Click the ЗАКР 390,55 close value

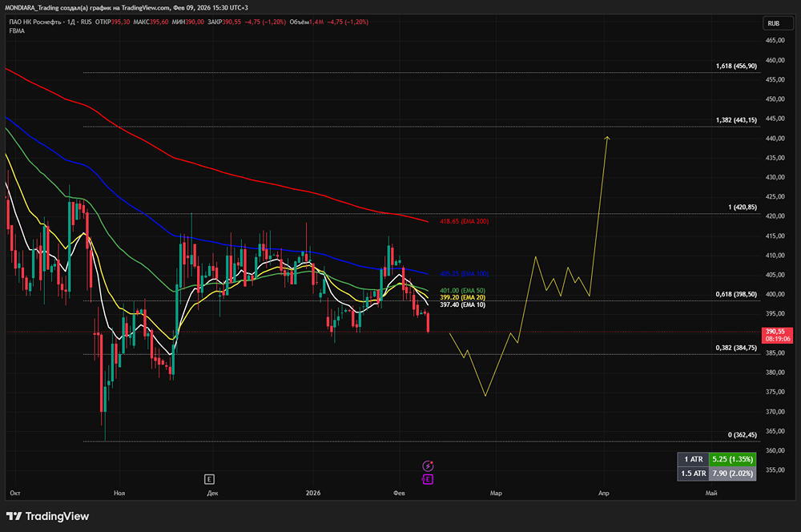(224, 22)
